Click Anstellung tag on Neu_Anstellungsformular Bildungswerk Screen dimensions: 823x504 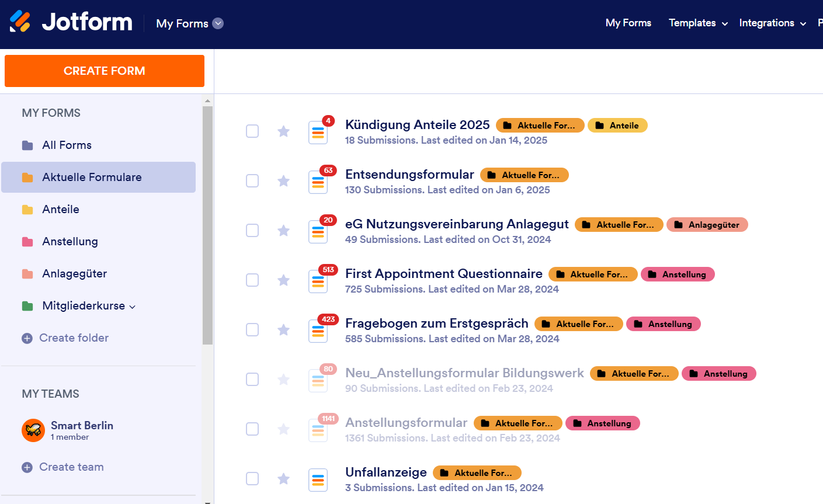click(x=719, y=374)
